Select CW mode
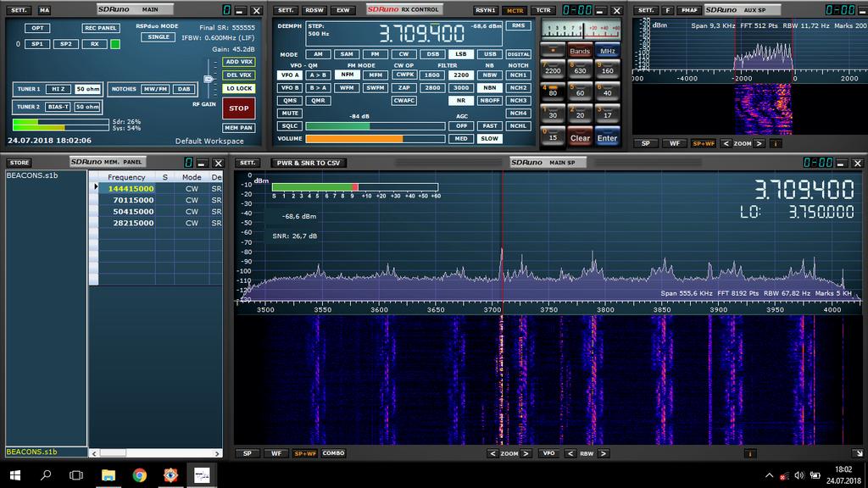The image size is (868, 488). [403, 54]
